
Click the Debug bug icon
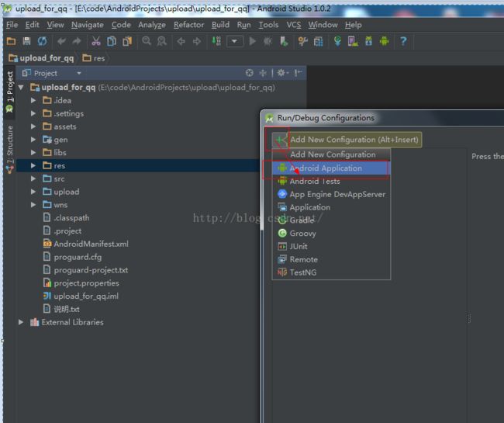click(268, 41)
